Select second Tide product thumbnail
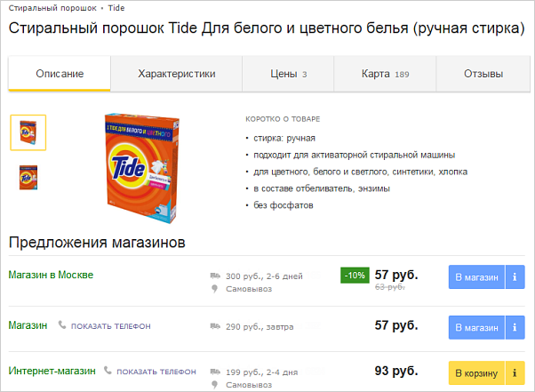This screenshot has width=535, height=392. (28, 178)
